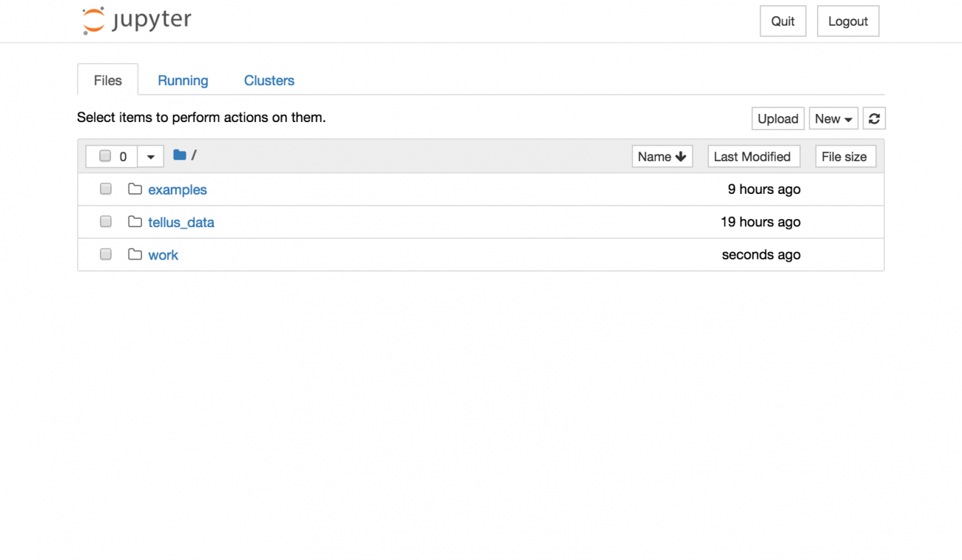The height and width of the screenshot is (560, 962).
Task: Click the Quit button
Action: (x=783, y=21)
